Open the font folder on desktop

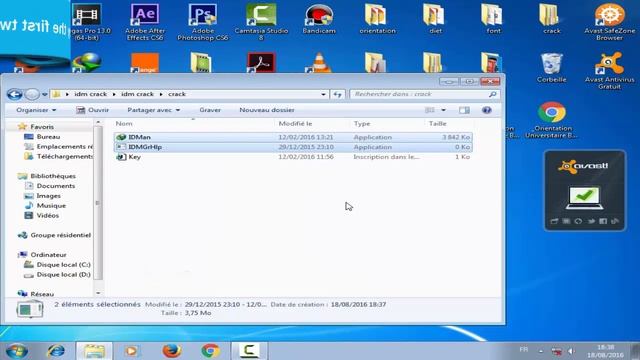click(x=493, y=19)
